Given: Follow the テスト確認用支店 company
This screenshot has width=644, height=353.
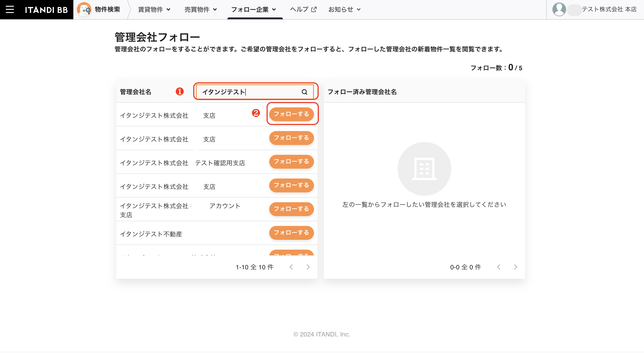Looking at the screenshot, I should pyautogui.click(x=291, y=162).
